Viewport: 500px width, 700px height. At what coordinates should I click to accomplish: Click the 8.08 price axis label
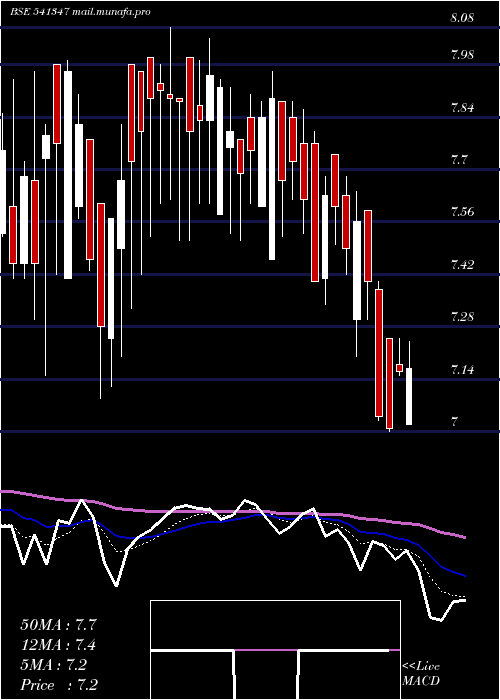pos(462,18)
